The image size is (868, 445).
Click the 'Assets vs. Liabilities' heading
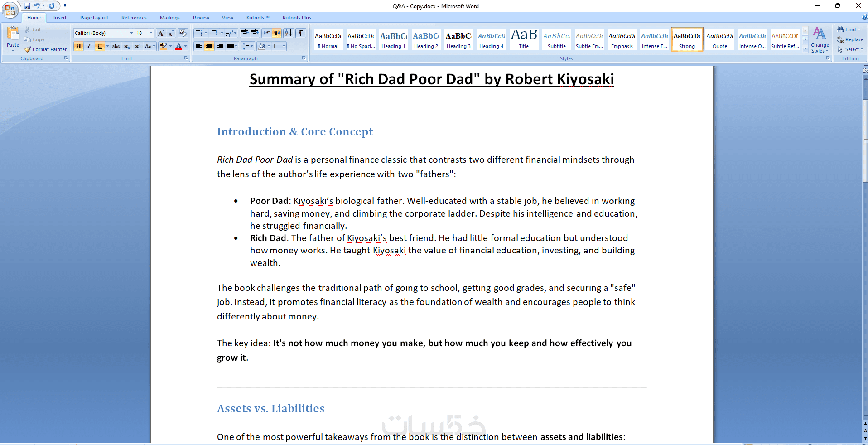coord(271,409)
